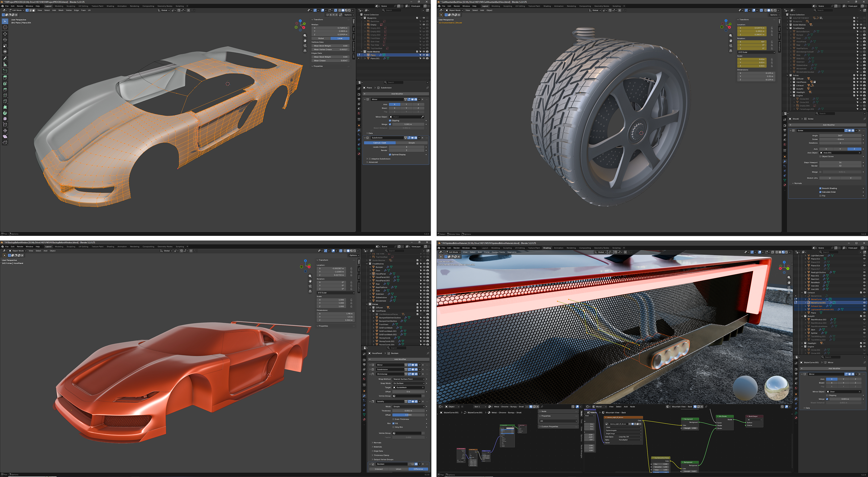Image resolution: width=868 pixels, height=477 pixels.
Task: Open Modifiers wrench tab in CarMountainBackView properties
Action: pos(785,161)
